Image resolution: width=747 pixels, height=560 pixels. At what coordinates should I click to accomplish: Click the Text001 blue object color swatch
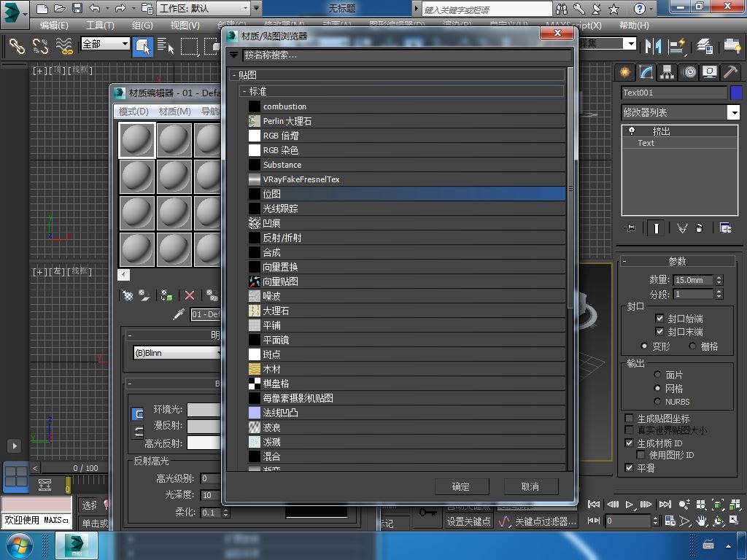click(737, 93)
